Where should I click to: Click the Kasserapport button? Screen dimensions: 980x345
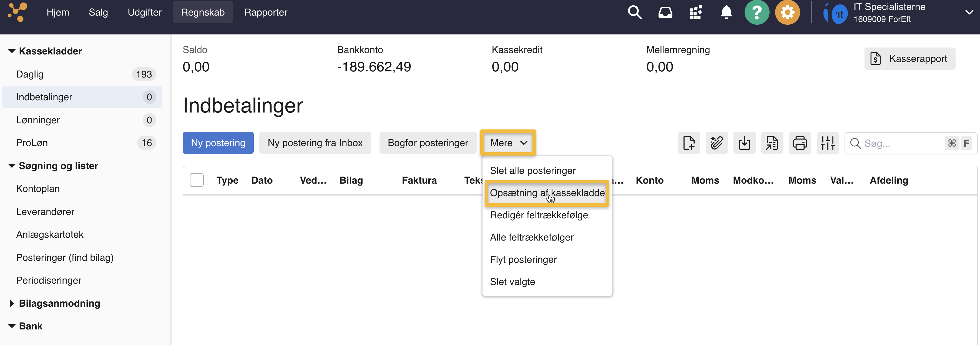[909, 59]
